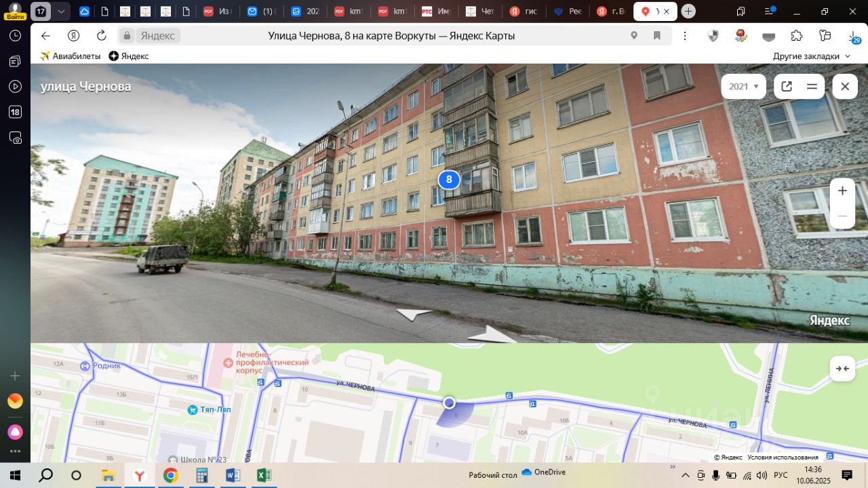Viewport: 868px width, 488px height.
Task: Open the Windows notification center
Action: point(847,475)
